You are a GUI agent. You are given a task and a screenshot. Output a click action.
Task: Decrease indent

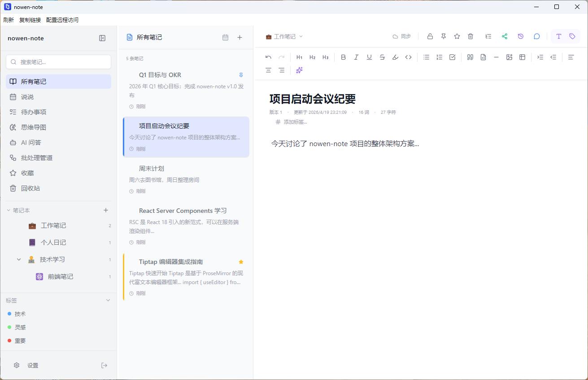553,57
